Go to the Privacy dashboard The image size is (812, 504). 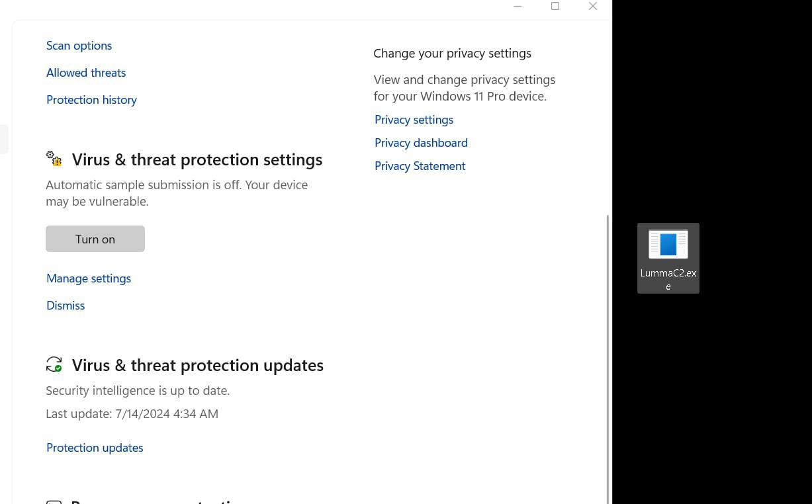tap(421, 143)
